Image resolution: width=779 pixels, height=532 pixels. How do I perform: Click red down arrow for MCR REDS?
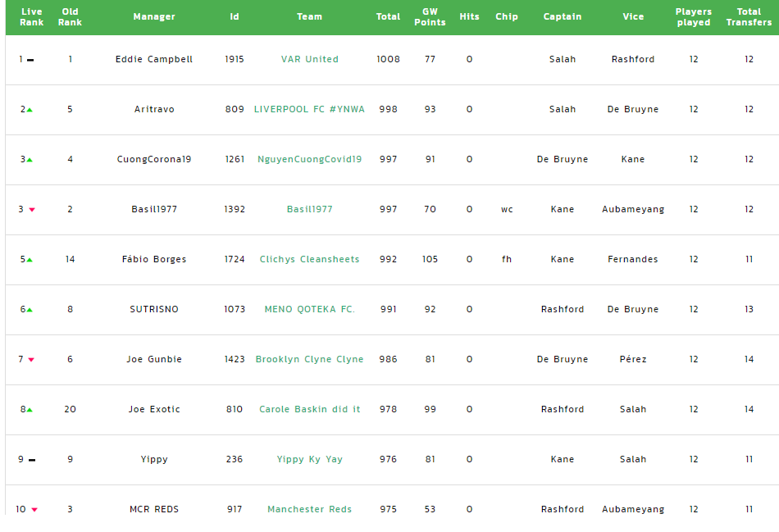point(34,510)
